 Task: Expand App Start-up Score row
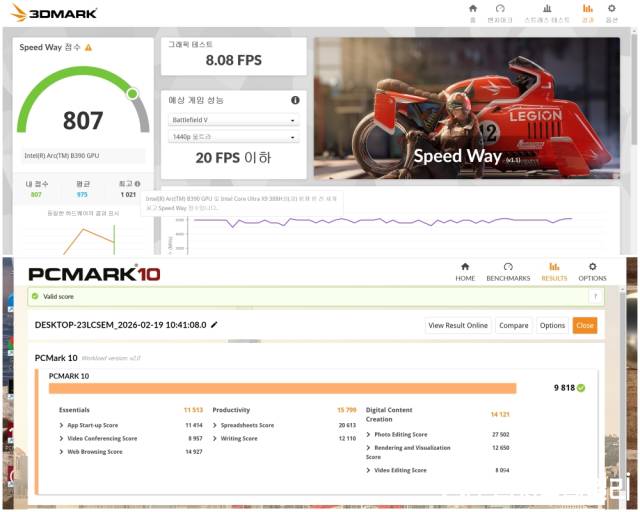click(61, 425)
